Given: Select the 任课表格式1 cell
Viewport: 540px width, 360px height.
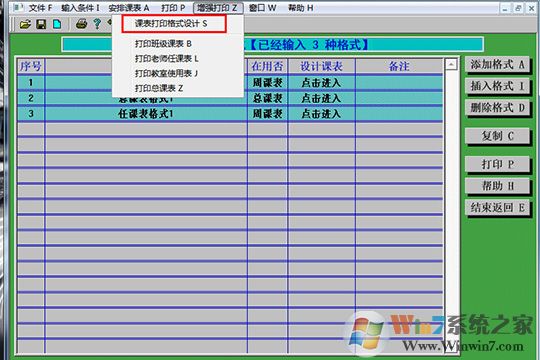Looking at the screenshot, I should pos(146,114).
